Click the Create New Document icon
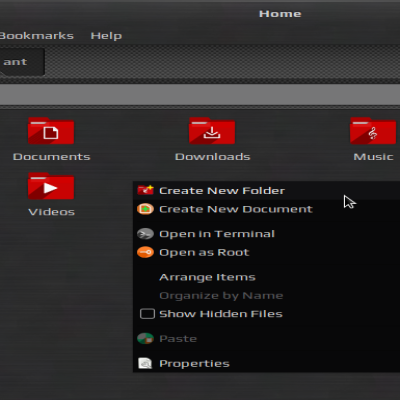Viewport: 400px width, 400px height. click(145, 209)
